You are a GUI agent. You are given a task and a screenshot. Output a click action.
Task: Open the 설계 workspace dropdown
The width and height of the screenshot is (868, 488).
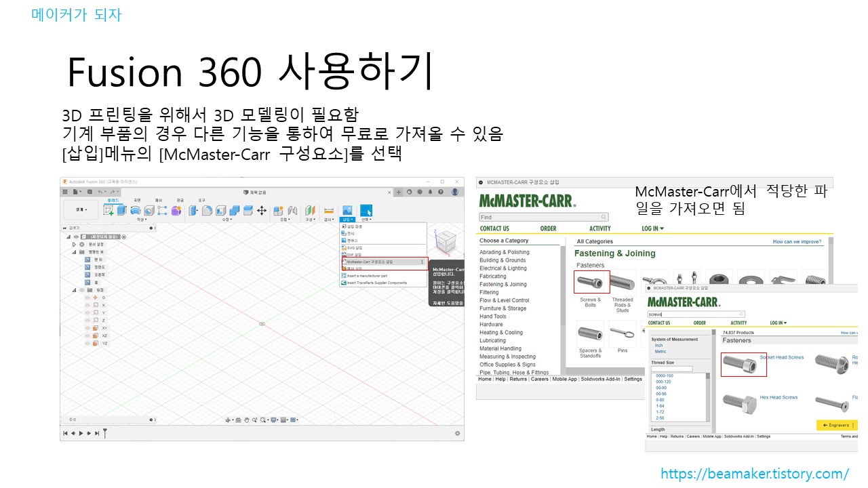click(x=81, y=209)
